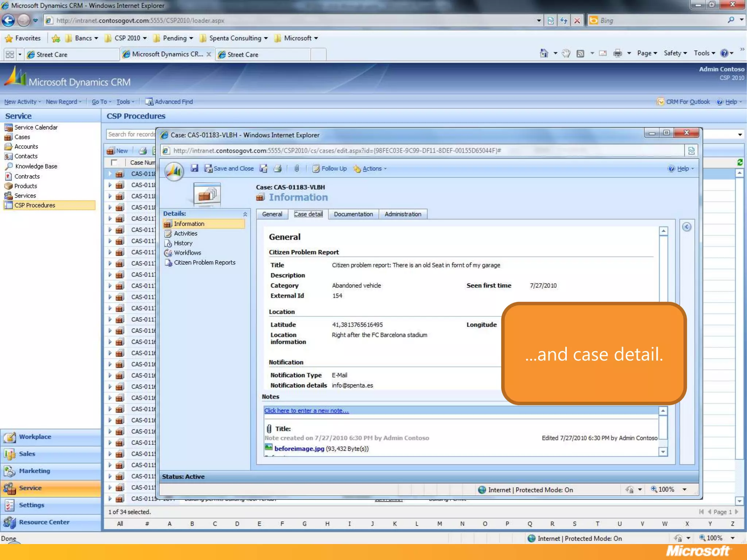Click the Save disk icon in case toolbar
The height and width of the screenshot is (560, 747).
(x=194, y=168)
